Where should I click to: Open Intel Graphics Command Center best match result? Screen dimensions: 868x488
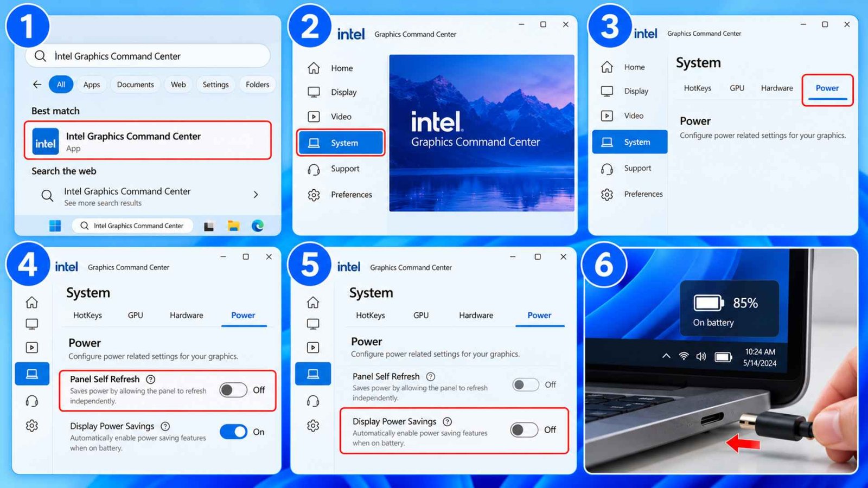148,140
